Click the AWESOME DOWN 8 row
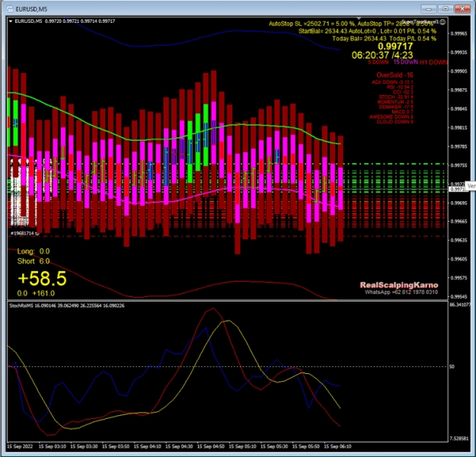This screenshot has height=457, width=476. tap(391, 117)
